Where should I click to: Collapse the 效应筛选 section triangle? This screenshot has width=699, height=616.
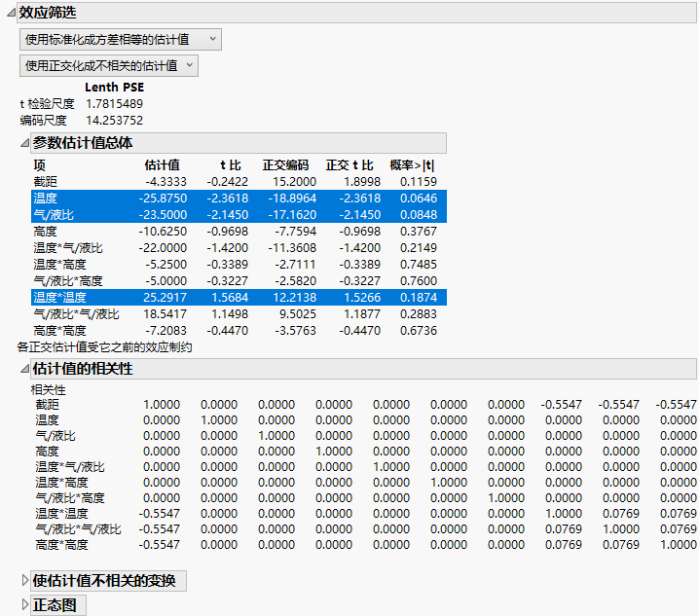coord(11,13)
